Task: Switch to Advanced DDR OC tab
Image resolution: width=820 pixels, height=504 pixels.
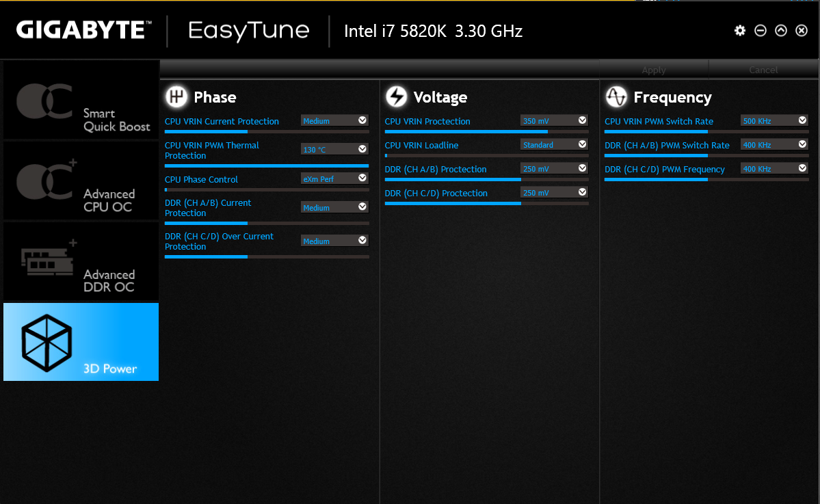Action: click(81, 261)
